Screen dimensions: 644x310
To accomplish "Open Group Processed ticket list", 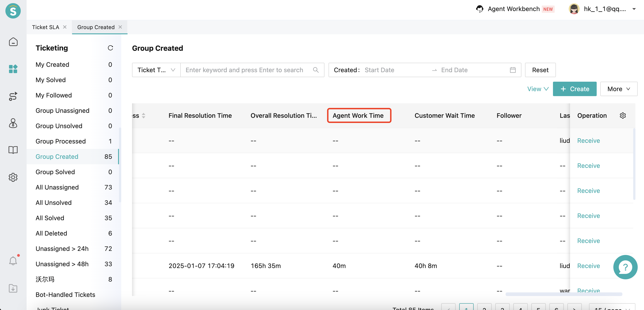I will (x=73, y=141).
